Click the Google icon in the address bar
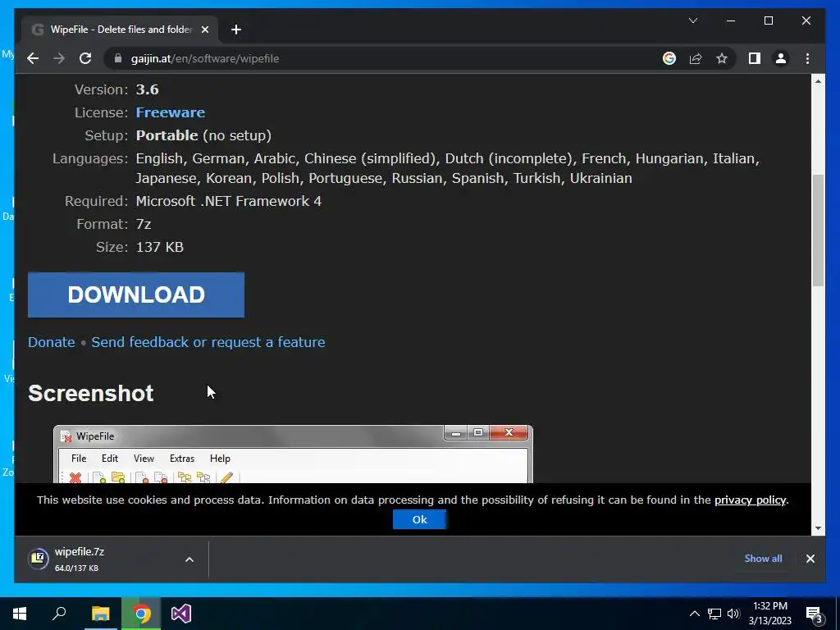This screenshot has width=840, height=630. click(669, 58)
